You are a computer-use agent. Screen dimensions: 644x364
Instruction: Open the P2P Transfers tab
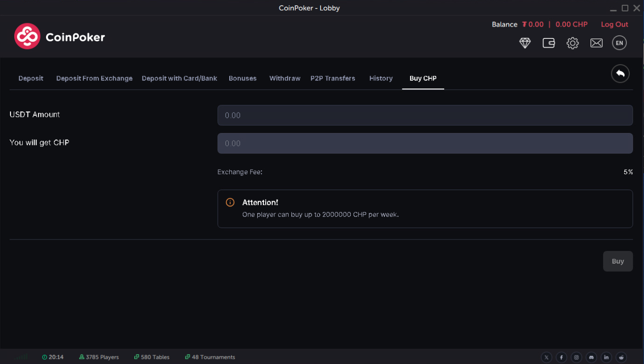click(333, 78)
